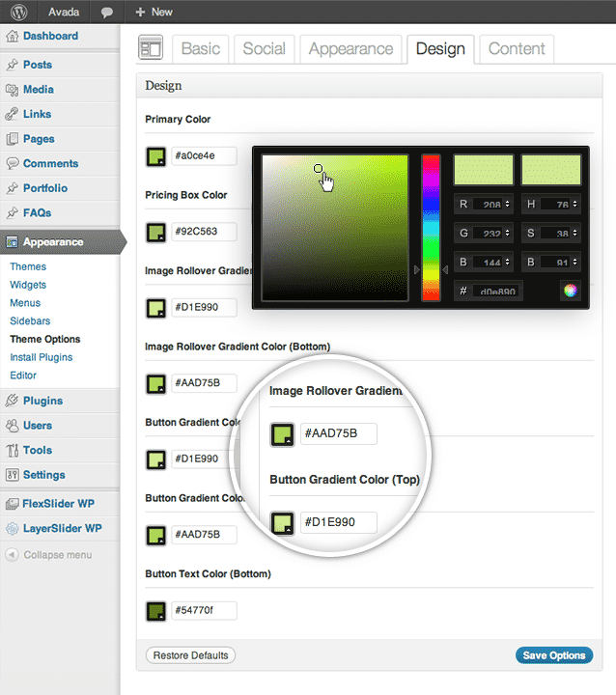
Task: Go to FlexSlider WP settings
Action: (58, 504)
